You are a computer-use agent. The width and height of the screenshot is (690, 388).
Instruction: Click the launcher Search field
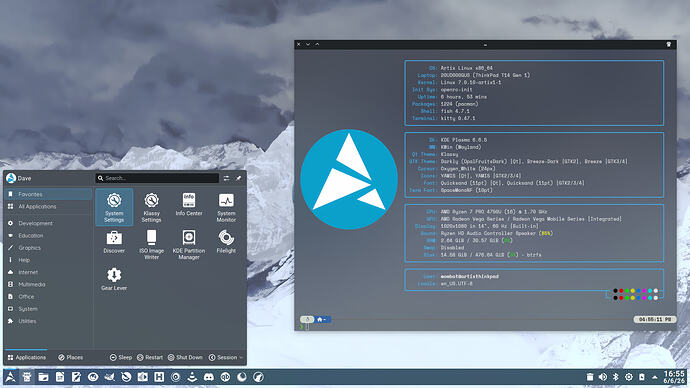coord(157,178)
